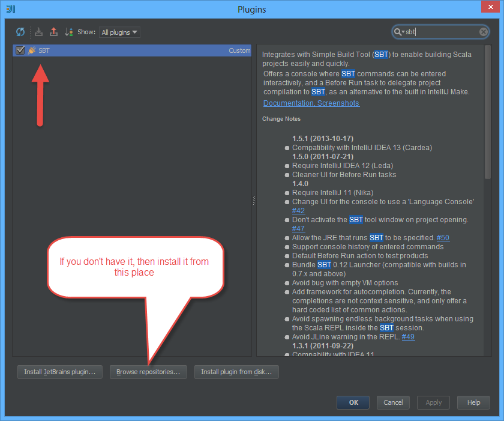Viewport: 504px width, 421px height.
Task: Click the download and install icon
Action: tap(38, 32)
